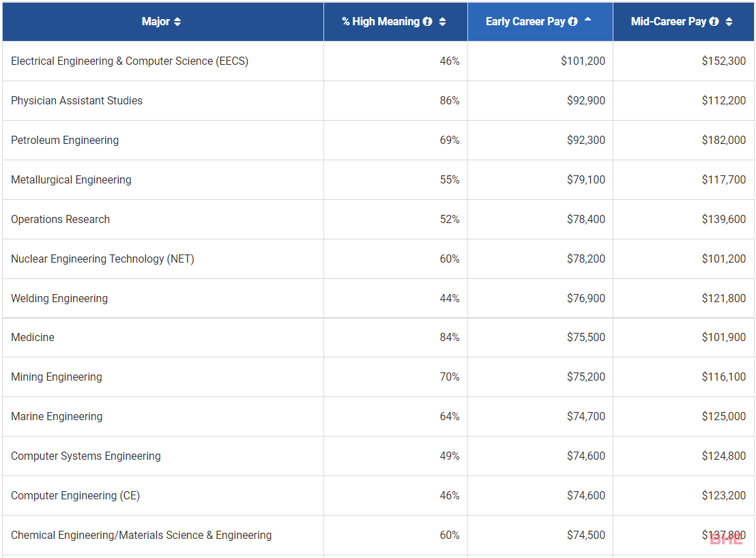Screen dimensions: 756x558
Task: Click the $125,000 Marine mid-career pay
Action: tap(724, 416)
